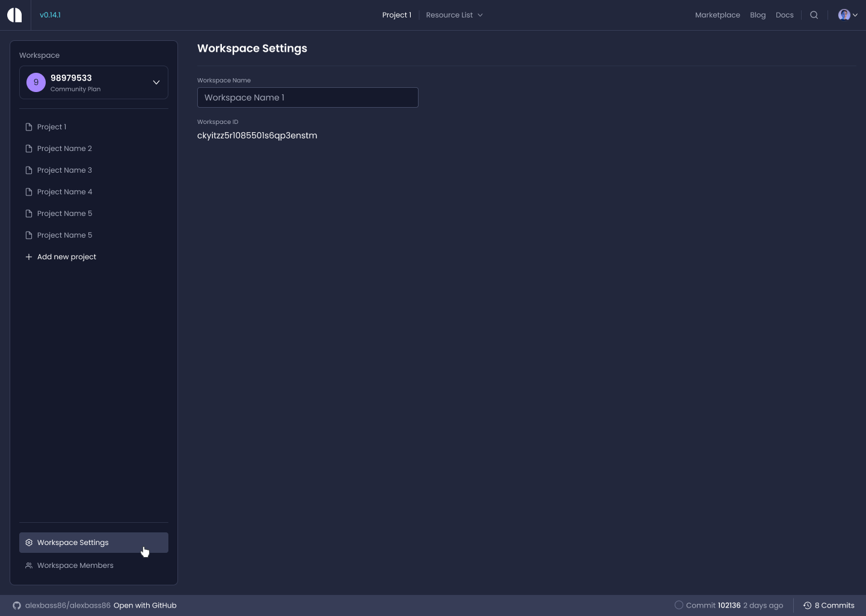Click the Workspace Name input field
The height and width of the screenshot is (616, 866).
(308, 97)
